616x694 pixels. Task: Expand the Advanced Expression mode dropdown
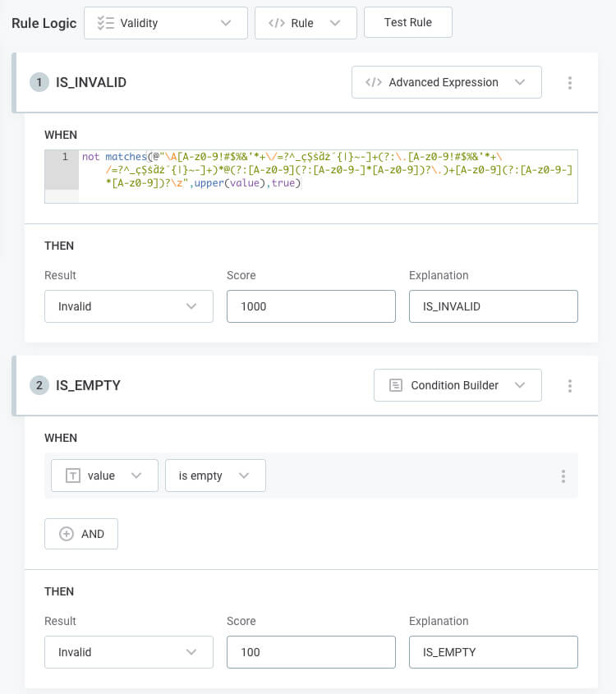pos(446,82)
